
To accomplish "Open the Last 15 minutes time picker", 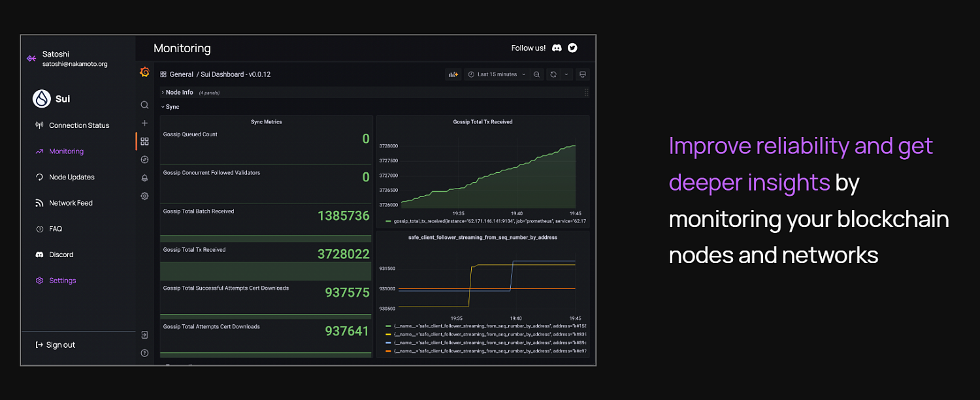I will 497,74.
